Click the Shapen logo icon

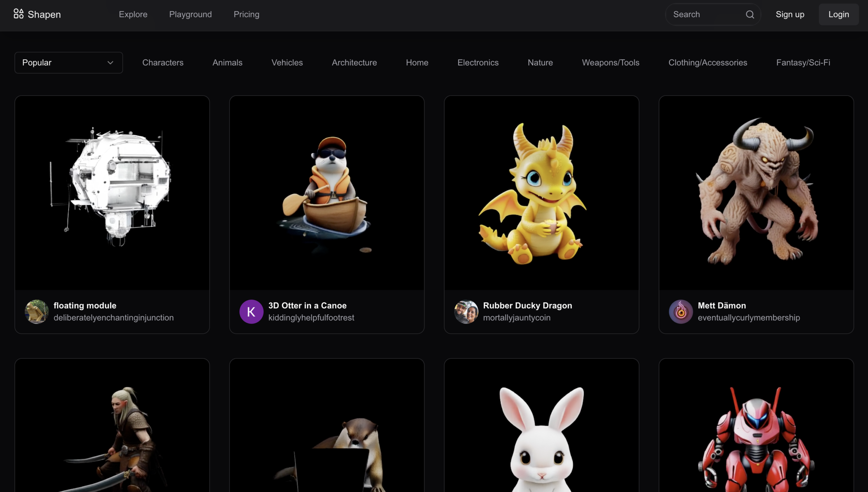point(18,14)
